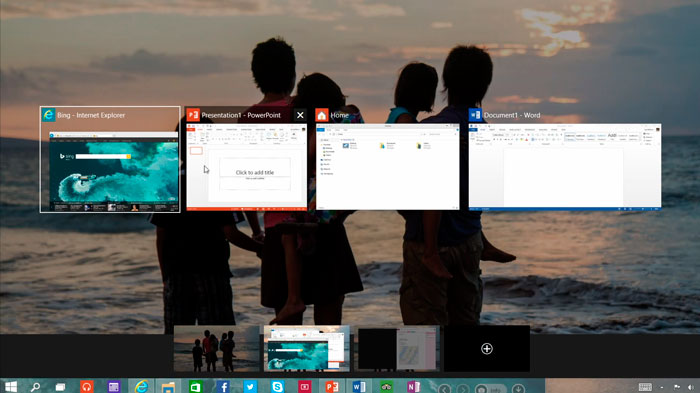Open File Explorer from the taskbar
This screenshot has height=393, width=700.
pyautogui.click(x=168, y=387)
